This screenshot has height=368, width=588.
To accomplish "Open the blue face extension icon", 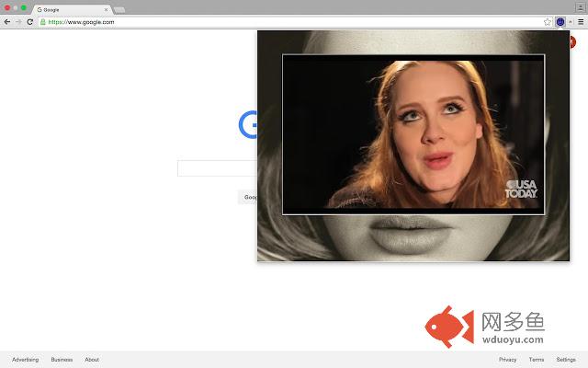I will click(560, 22).
